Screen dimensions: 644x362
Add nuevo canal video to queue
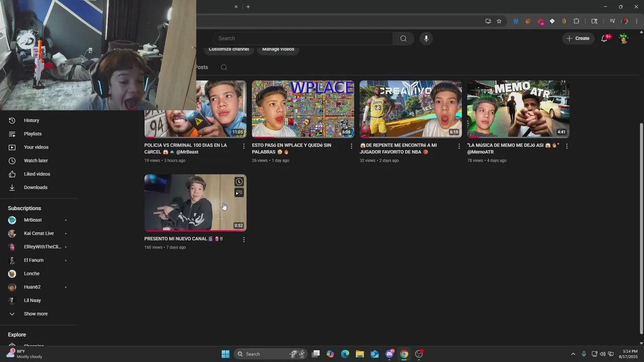click(239, 193)
